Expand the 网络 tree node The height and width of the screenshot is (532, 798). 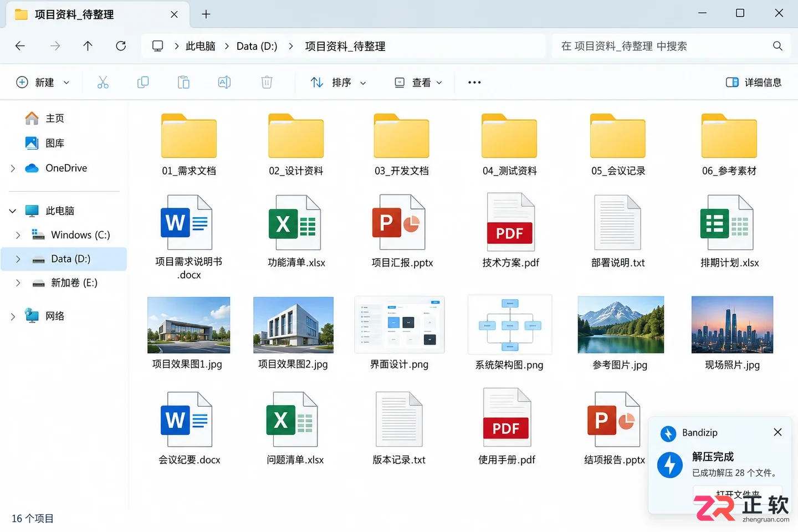tap(13, 316)
